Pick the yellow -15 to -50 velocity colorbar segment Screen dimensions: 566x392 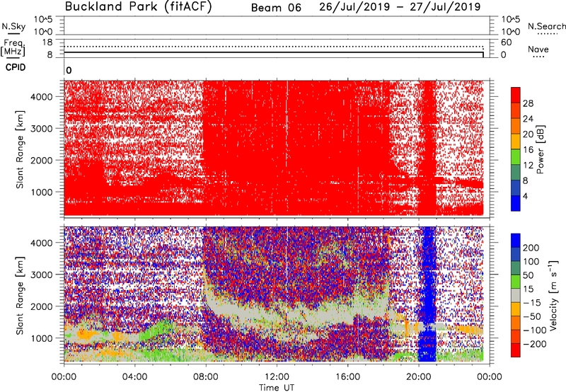[x=516, y=309]
